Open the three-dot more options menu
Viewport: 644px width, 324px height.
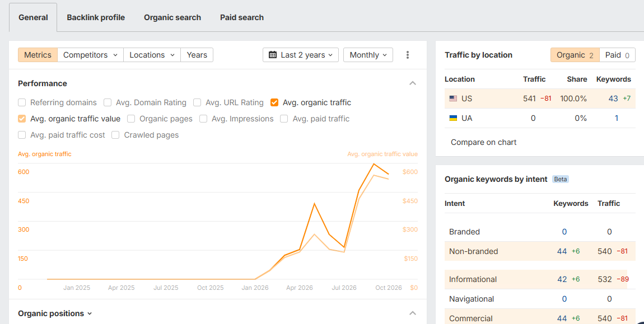click(x=408, y=55)
